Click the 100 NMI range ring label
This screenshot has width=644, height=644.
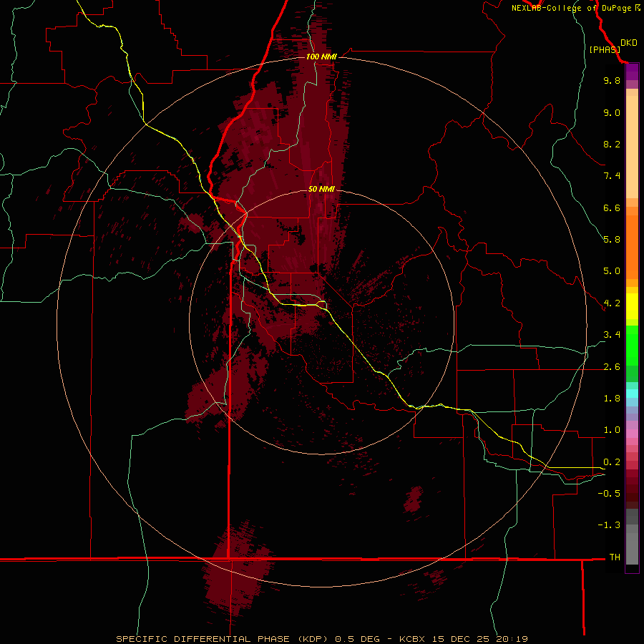321,57
